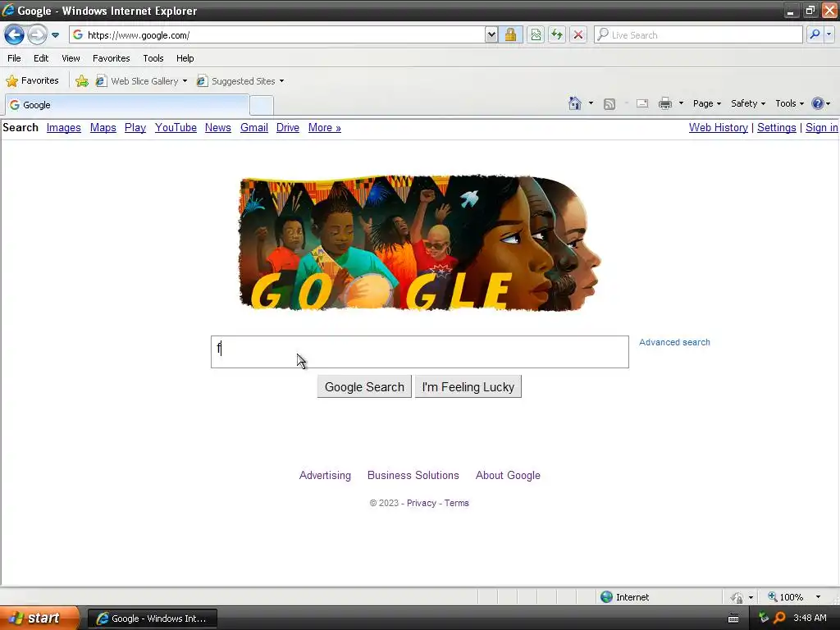This screenshot has height=630, width=840.
Task: Open the Terms link
Action: (x=456, y=503)
